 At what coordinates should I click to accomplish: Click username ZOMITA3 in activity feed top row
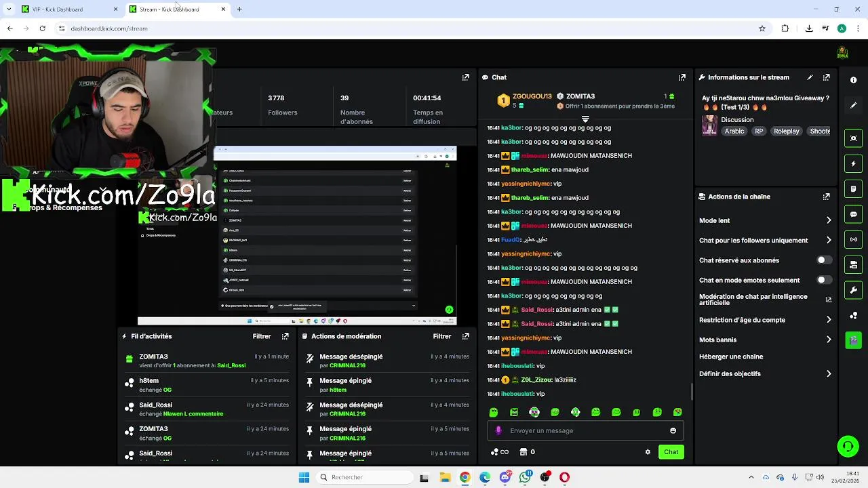point(153,357)
